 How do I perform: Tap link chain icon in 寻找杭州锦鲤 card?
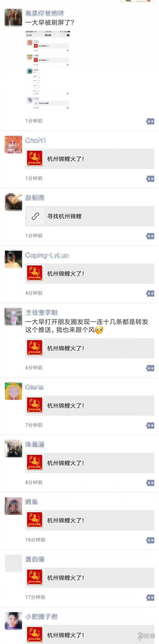[x=35, y=216]
